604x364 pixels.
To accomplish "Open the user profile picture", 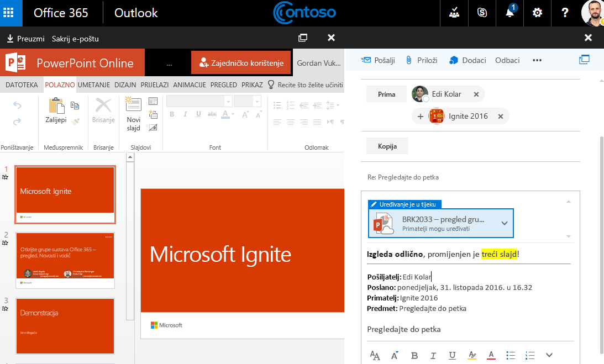I will click(592, 13).
